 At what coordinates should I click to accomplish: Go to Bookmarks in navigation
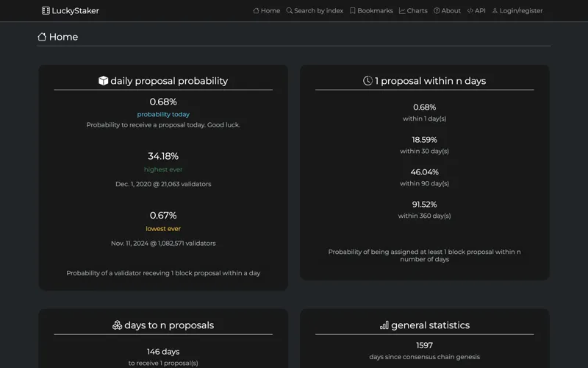click(371, 10)
